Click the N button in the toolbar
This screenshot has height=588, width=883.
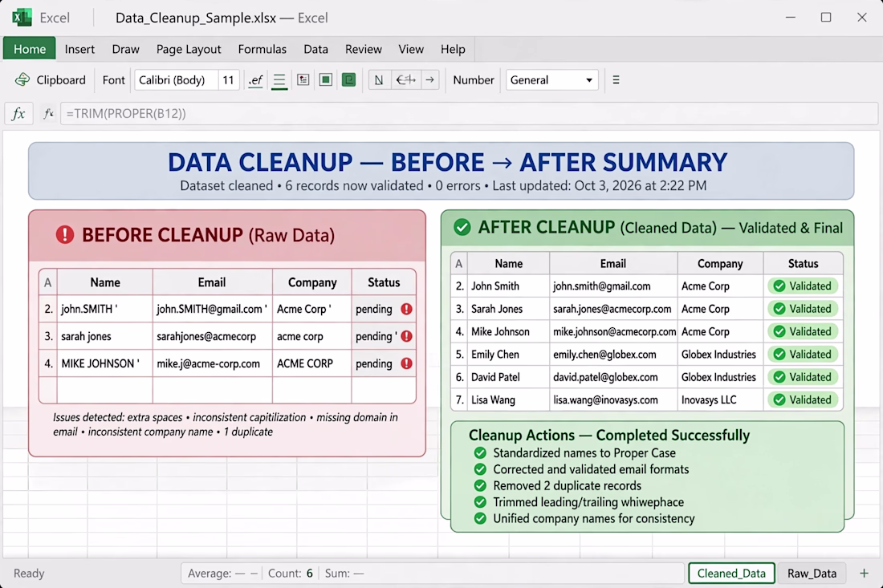379,80
